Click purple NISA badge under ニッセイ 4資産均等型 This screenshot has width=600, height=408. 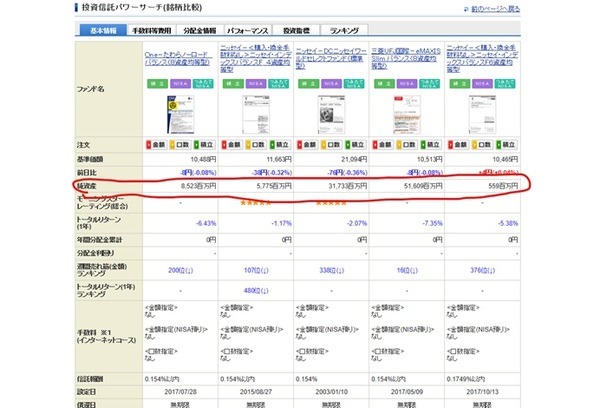click(x=256, y=83)
